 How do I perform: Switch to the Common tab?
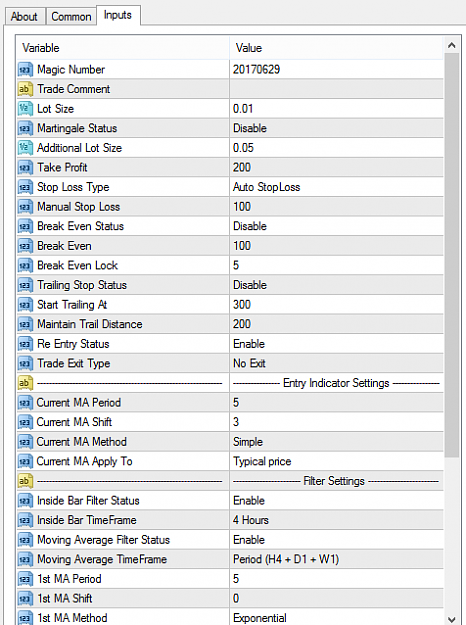(71, 17)
